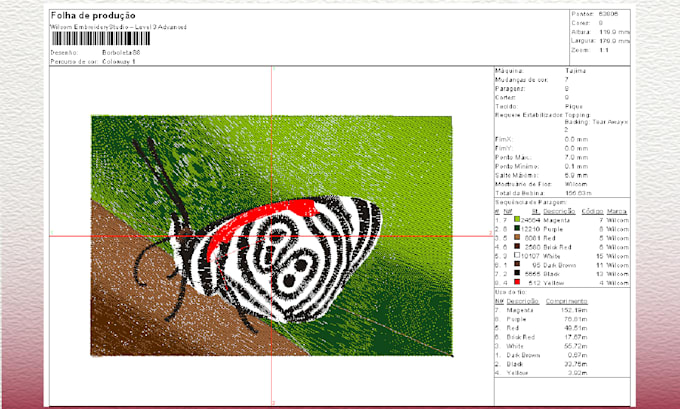The width and height of the screenshot is (680, 409).
Task: Click the Dark Brown row in thread usage
Action: (541, 355)
